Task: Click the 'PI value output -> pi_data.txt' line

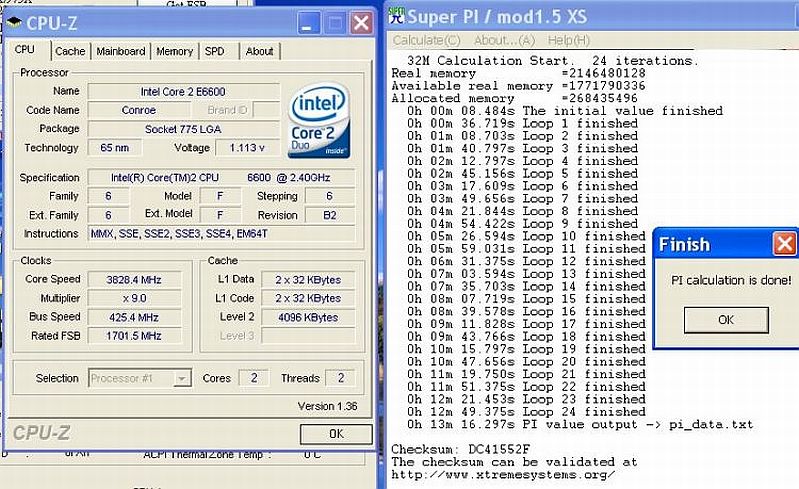Action: [580, 424]
